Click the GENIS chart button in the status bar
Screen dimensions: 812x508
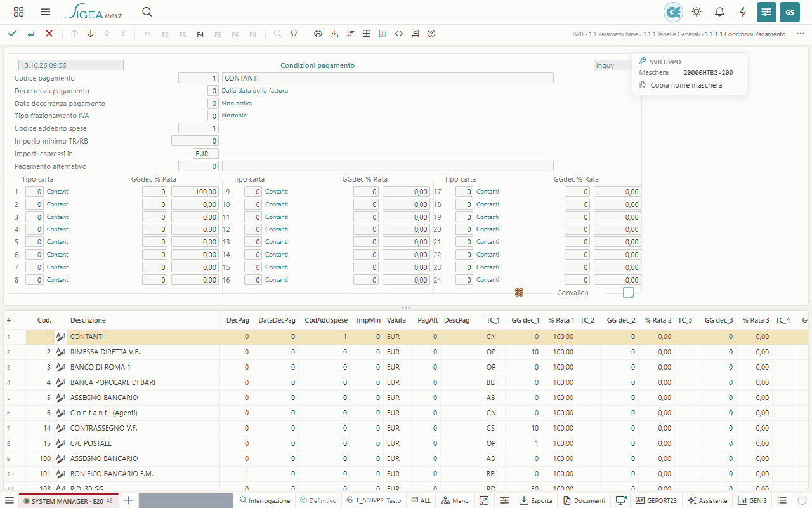click(752, 501)
